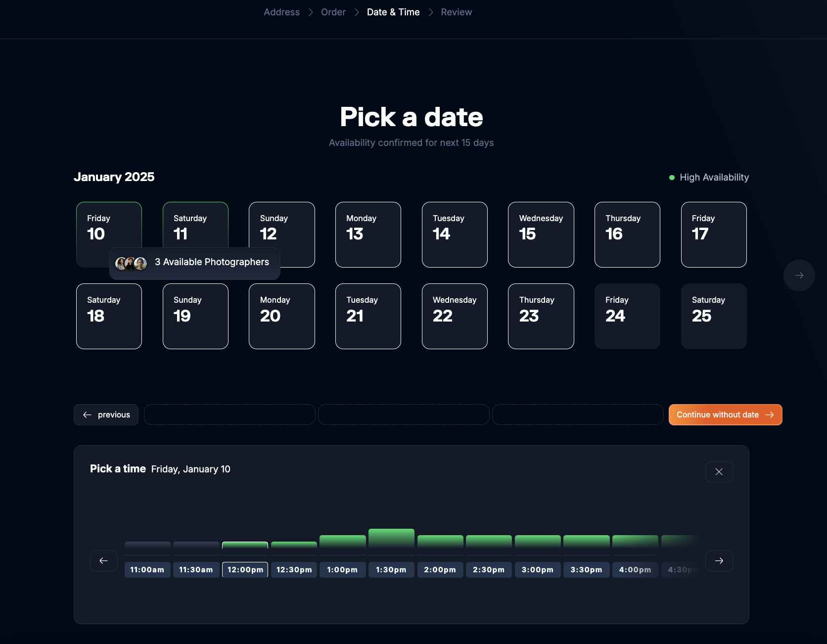Choose the 3:30pm time slot

pos(586,569)
